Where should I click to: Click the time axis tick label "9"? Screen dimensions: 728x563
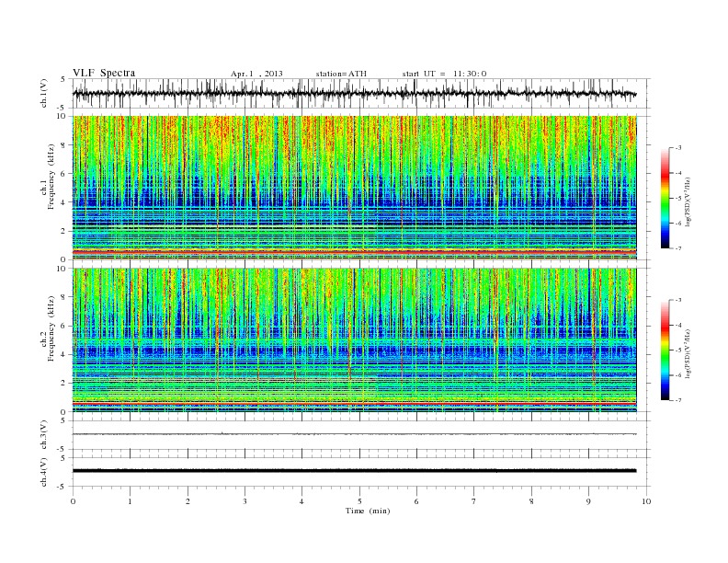[588, 501]
